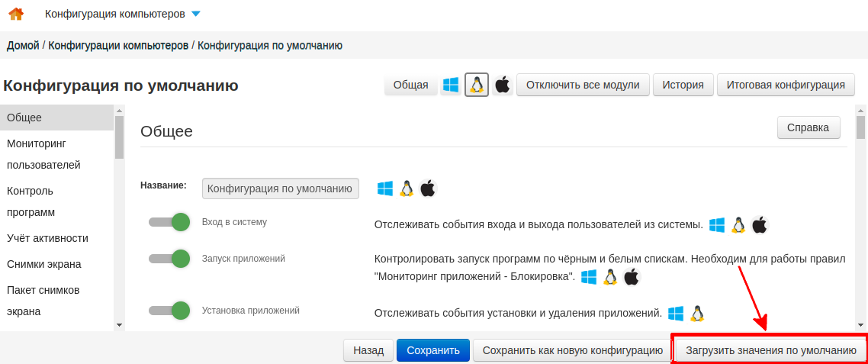Follow the 'Конфигурации компьютеров' breadcrumb link
Viewport: 868px width, 364px height.
[x=118, y=46]
